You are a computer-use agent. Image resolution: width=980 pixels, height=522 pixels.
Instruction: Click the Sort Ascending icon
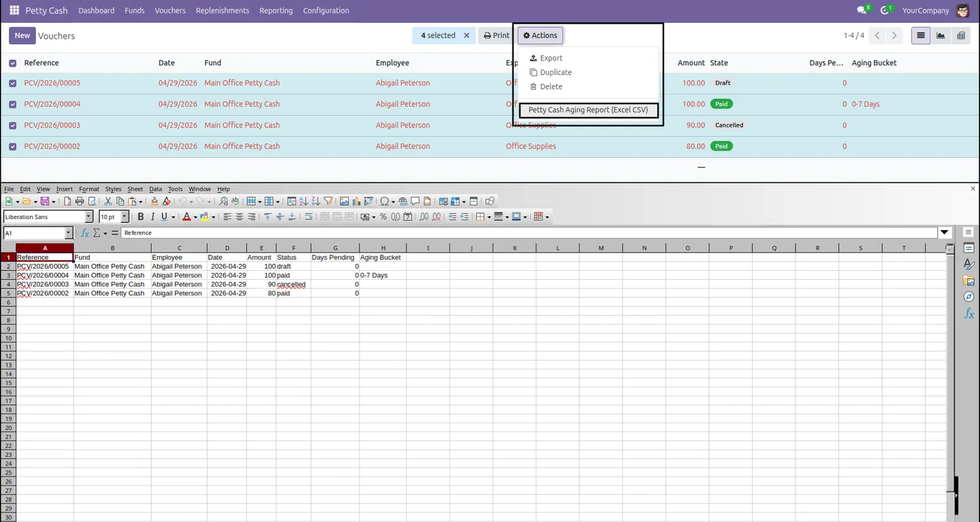[x=304, y=201]
